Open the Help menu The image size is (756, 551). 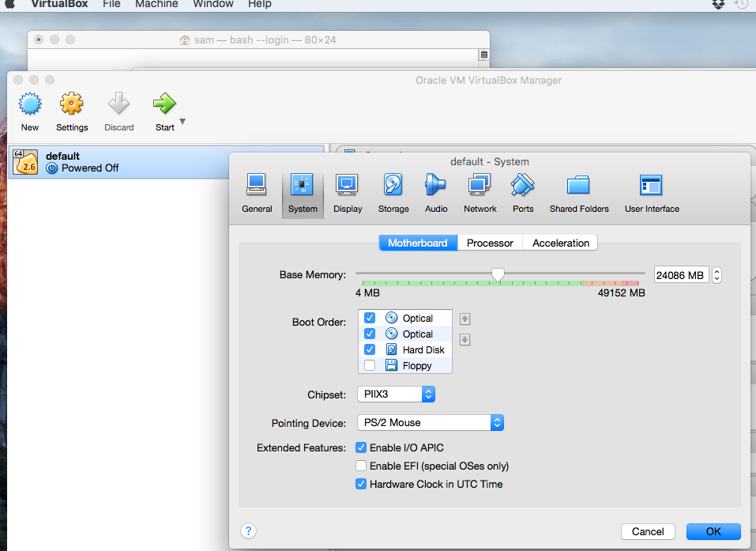coord(260,4)
